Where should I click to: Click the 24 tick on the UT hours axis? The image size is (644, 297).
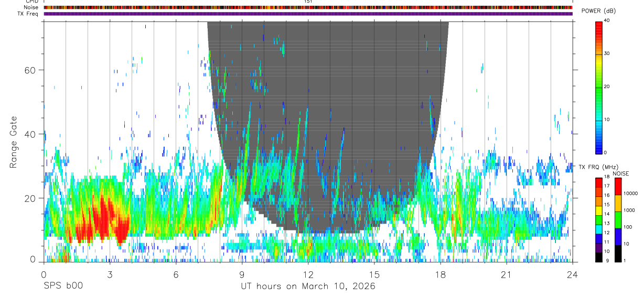572,274
